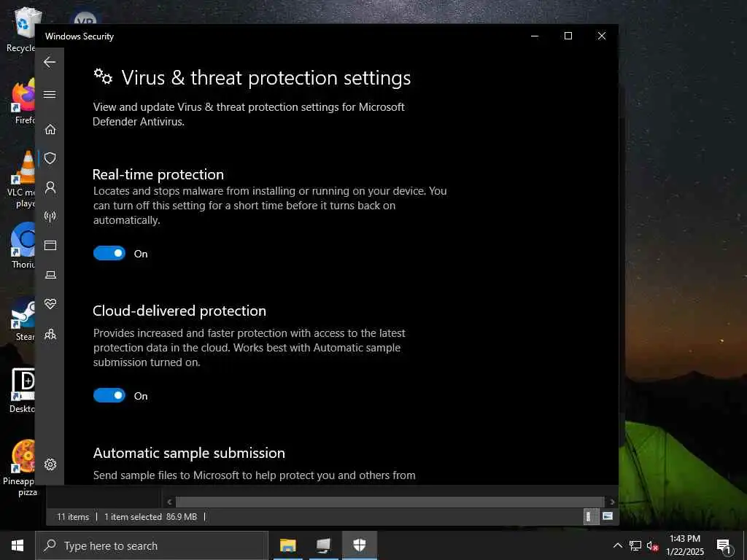The width and height of the screenshot is (747, 560).
Task: Open Account protection person icon
Action: pyautogui.click(x=50, y=187)
